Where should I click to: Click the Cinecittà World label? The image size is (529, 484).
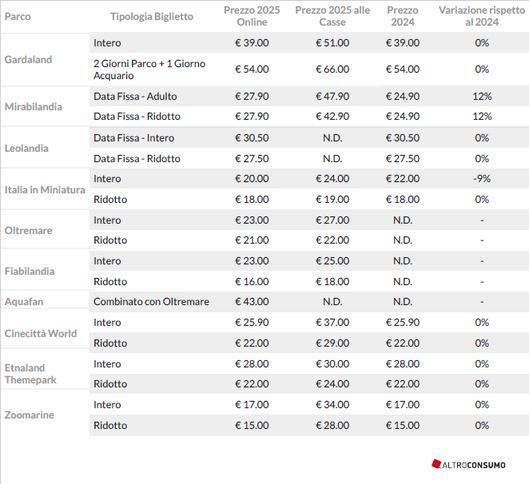point(41,333)
